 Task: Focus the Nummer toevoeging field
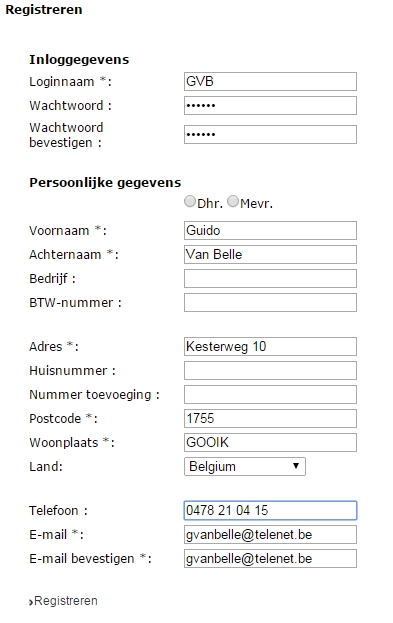coord(270,395)
